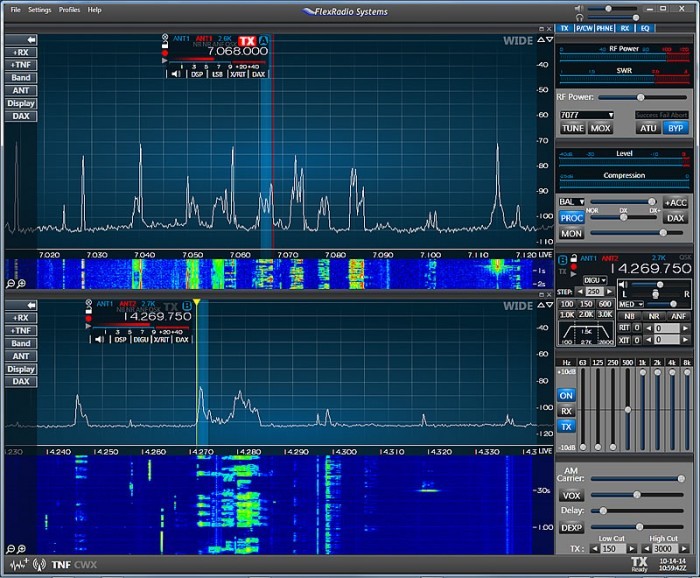Close slice A with the X icon
Viewport: 700px width, 578px height.
click(x=165, y=37)
